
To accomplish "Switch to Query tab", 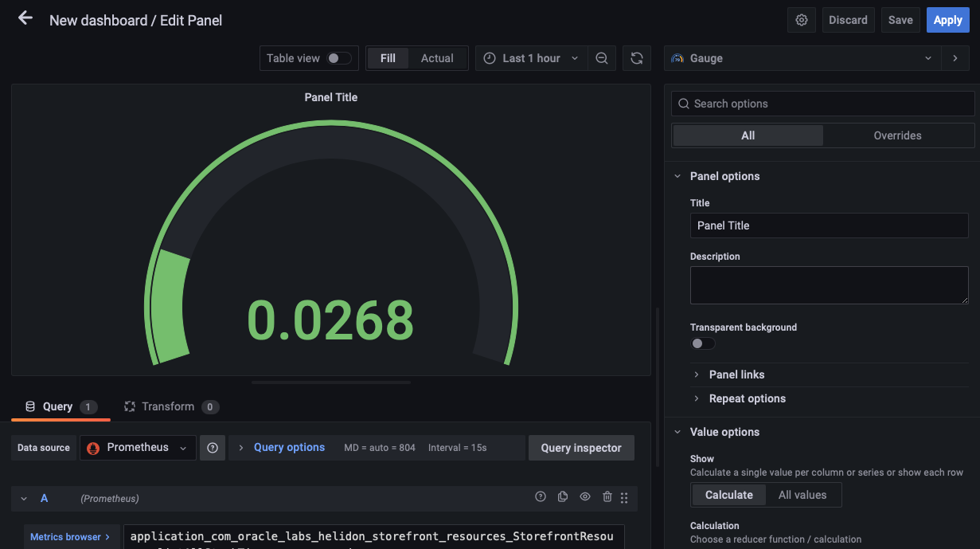I will 61,406.
